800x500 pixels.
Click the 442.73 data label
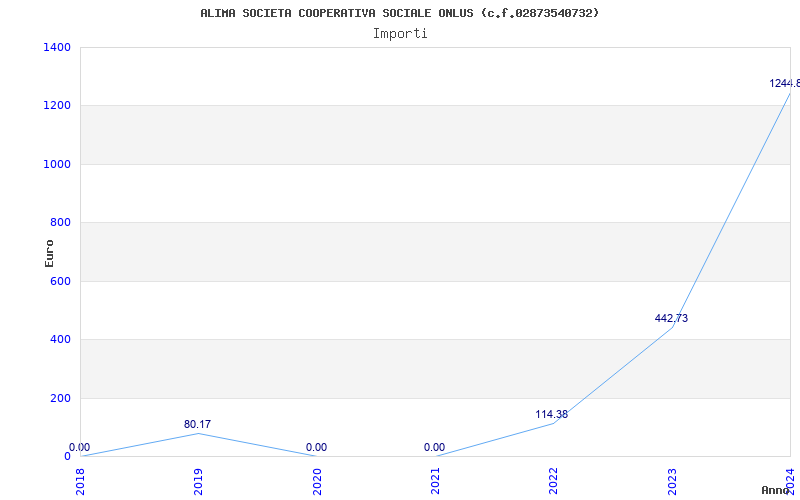(671, 318)
